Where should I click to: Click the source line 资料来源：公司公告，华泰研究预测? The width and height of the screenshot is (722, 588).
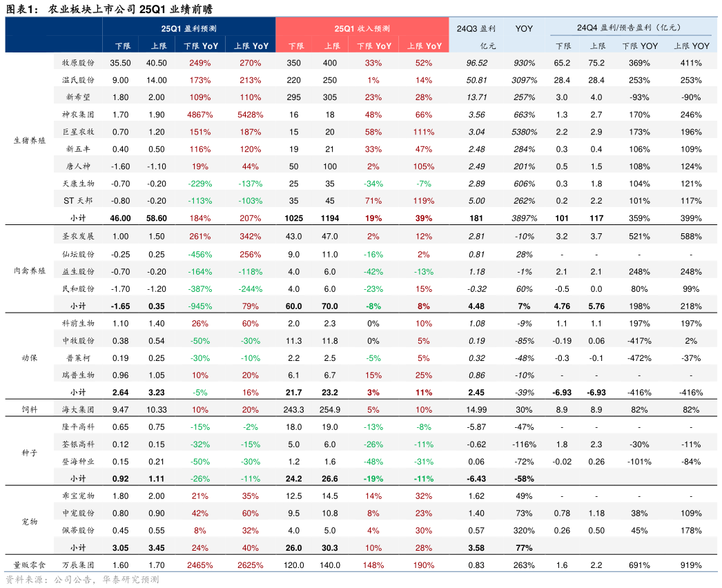click(82, 580)
